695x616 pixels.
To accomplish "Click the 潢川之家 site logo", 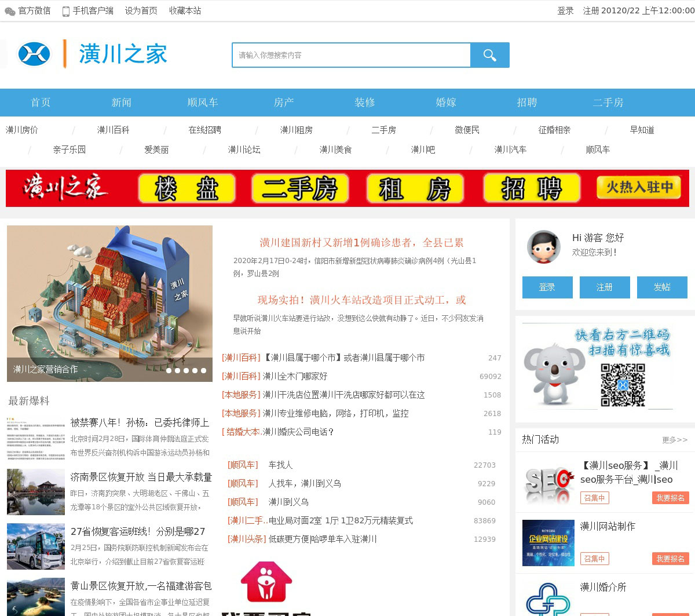I will pyautogui.click(x=93, y=54).
